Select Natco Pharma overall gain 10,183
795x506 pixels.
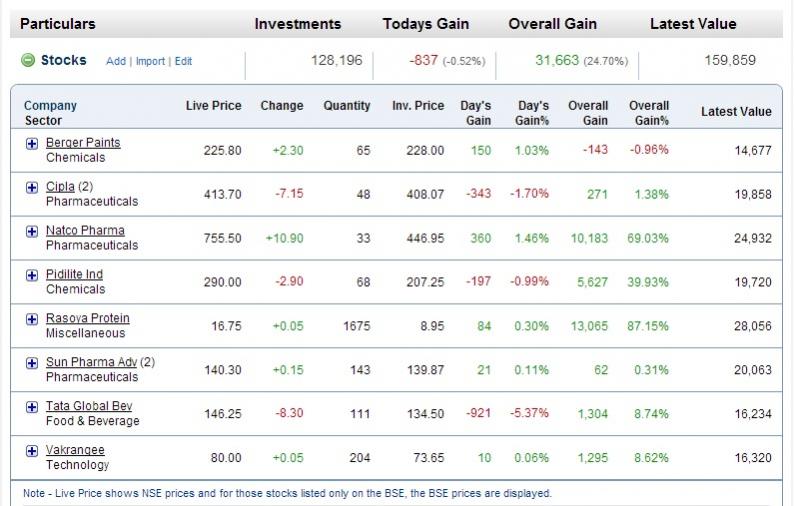589,238
